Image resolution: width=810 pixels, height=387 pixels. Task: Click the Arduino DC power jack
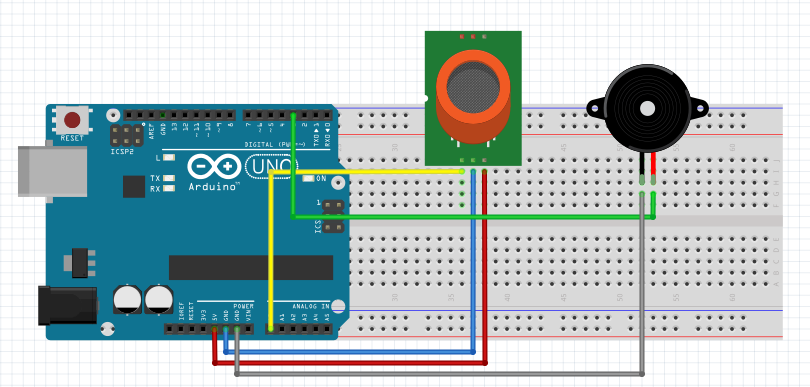point(67,305)
